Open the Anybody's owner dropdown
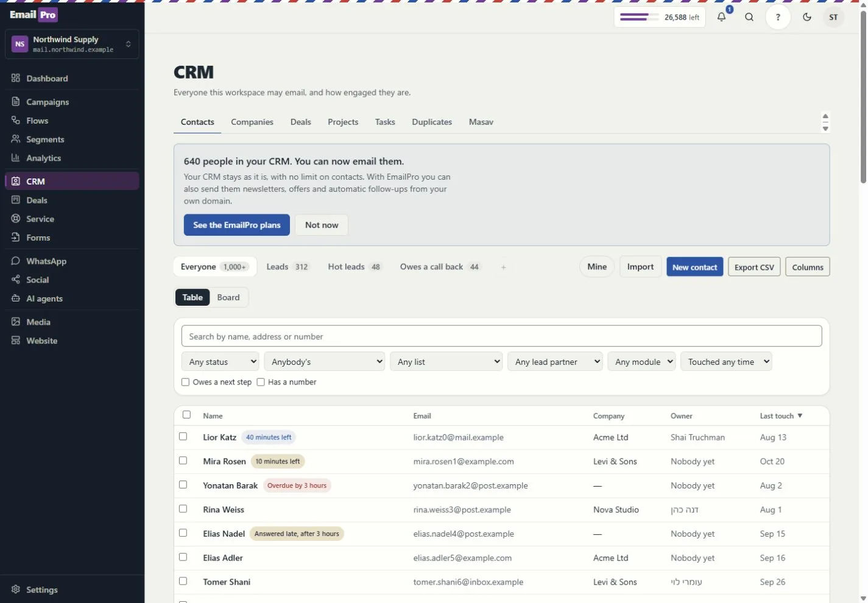The width and height of the screenshot is (868, 603). [325, 362]
